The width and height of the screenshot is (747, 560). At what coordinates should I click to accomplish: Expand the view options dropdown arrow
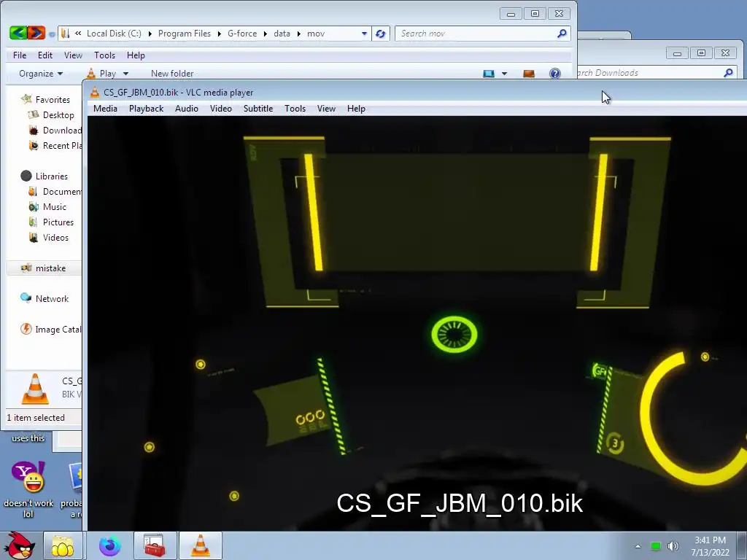click(505, 74)
